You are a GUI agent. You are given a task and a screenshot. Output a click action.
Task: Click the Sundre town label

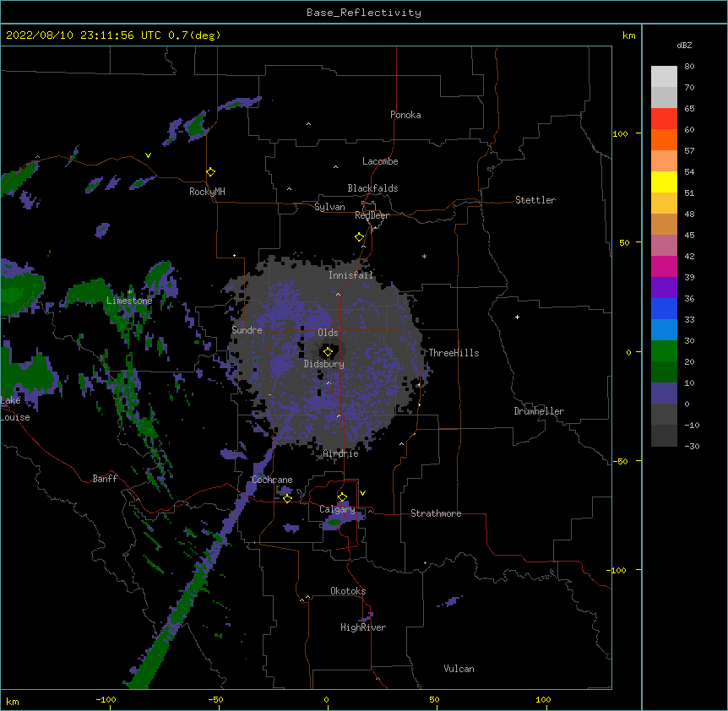coord(247,330)
